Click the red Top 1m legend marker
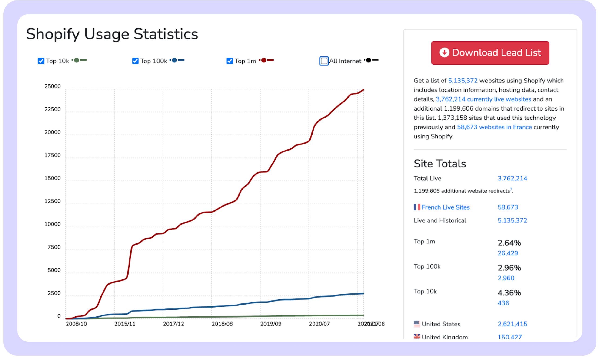This screenshot has width=599, height=364. pyautogui.click(x=263, y=60)
